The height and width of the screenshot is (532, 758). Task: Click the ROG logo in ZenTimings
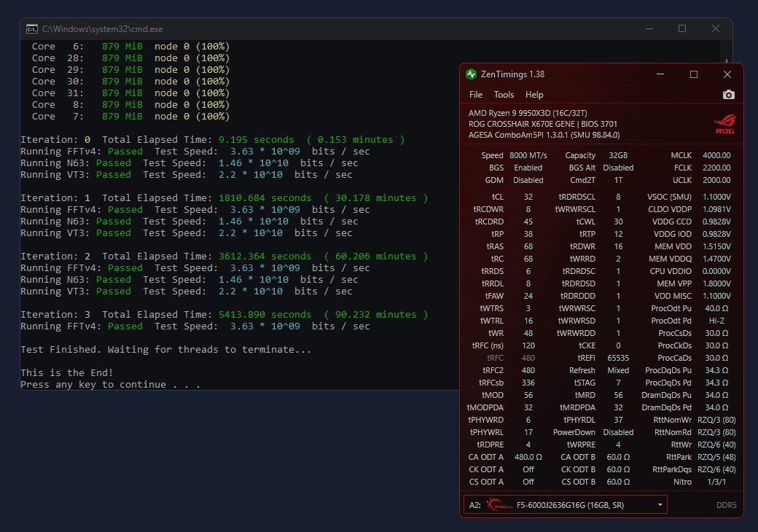coord(724,124)
